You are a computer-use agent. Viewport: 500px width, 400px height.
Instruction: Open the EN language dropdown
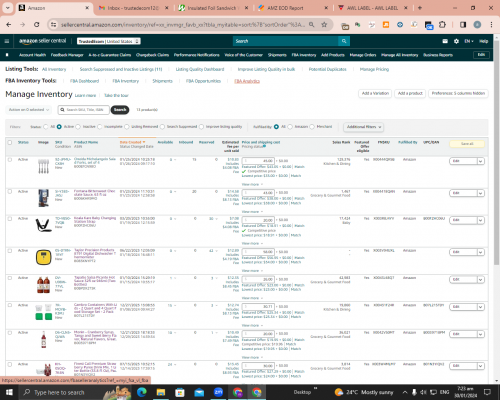pos(469,41)
